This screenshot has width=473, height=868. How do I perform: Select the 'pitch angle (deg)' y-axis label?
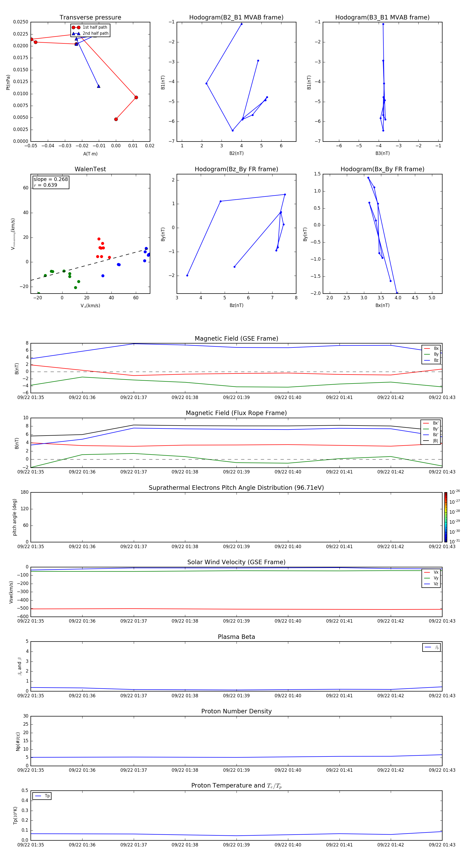click(14, 517)
